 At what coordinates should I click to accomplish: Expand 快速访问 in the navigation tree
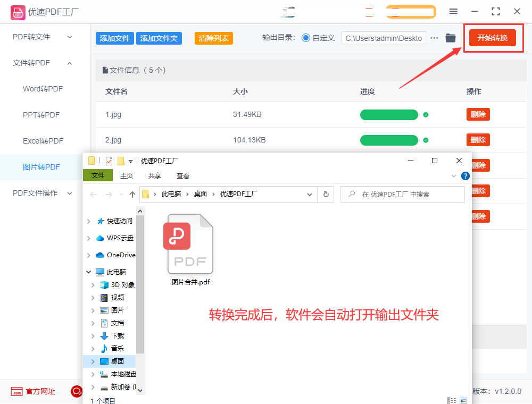coord(88,221)
